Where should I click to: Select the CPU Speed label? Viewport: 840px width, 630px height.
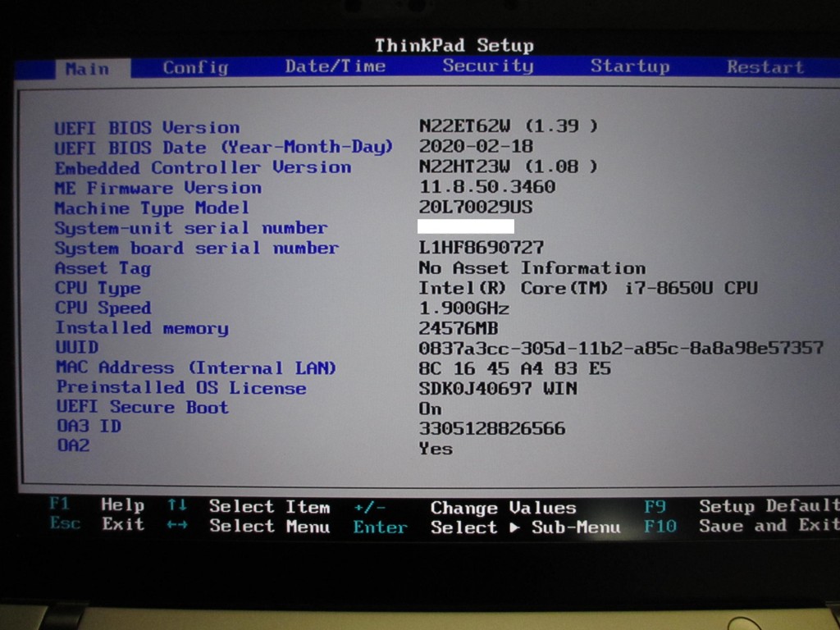click(x=103, y=308)
